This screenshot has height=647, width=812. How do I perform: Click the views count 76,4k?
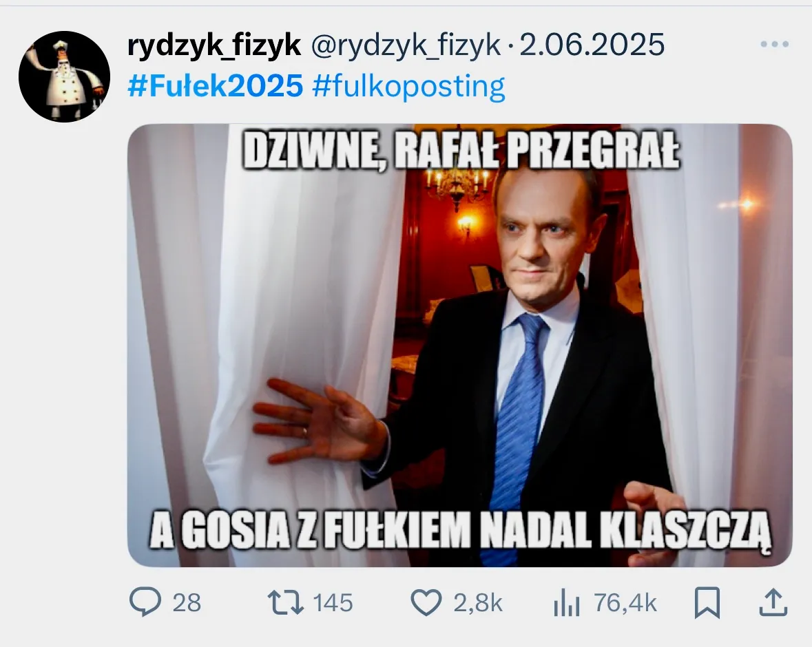coord(625,603)
